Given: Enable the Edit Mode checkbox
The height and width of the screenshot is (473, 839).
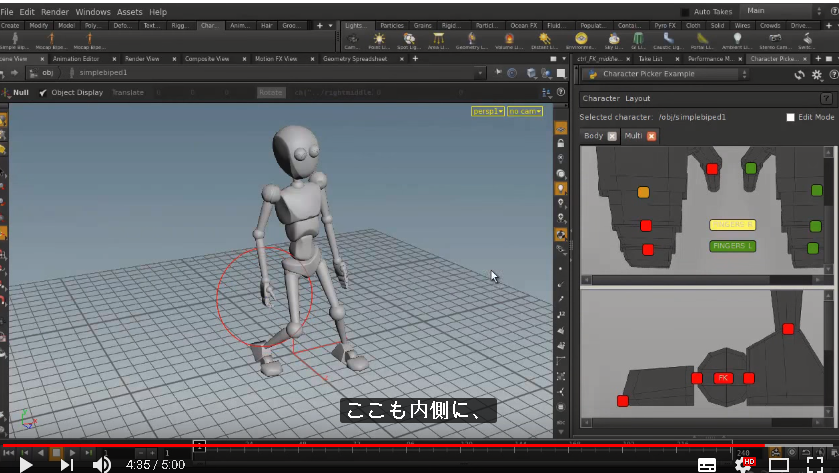Looking at the screenshot, I should 790,117.
